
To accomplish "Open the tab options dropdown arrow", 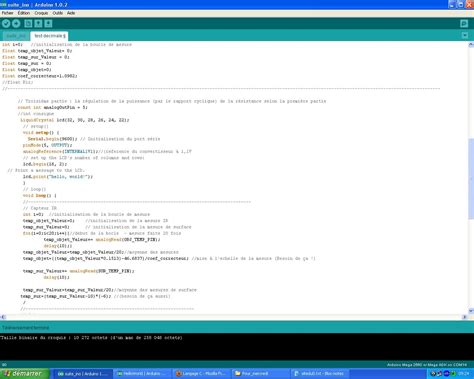I will tap(465, 35).
